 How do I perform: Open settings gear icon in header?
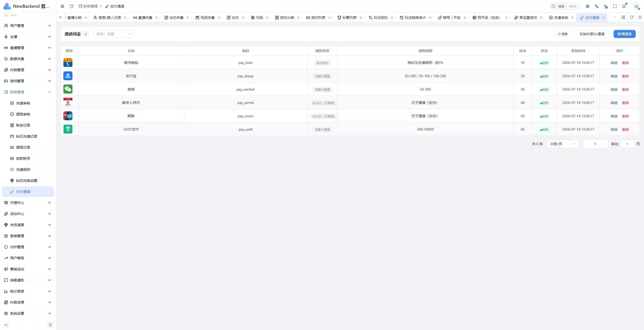588,6
